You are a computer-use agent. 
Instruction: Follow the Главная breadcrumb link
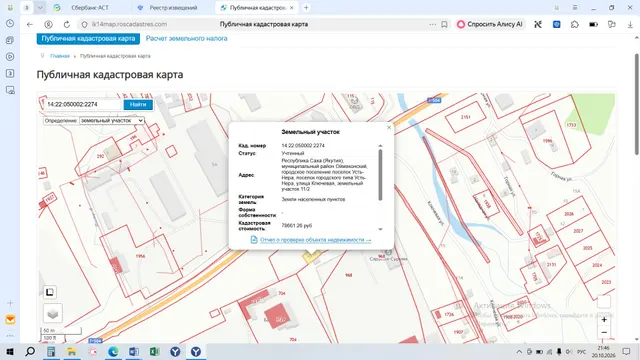[60, 56]
